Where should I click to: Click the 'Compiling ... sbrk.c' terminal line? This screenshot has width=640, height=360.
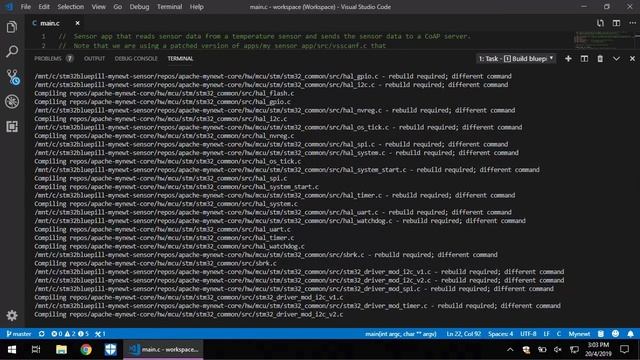(x=155, y=263)
